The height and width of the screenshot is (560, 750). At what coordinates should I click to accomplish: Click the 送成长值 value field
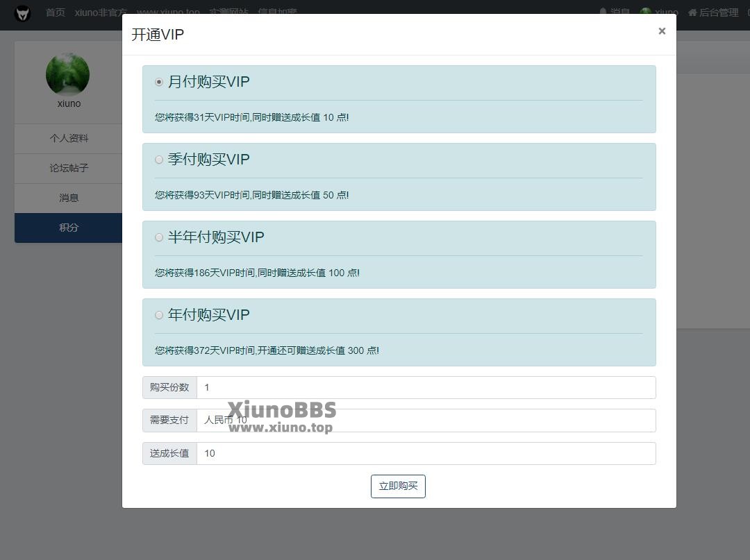point(426,453)
